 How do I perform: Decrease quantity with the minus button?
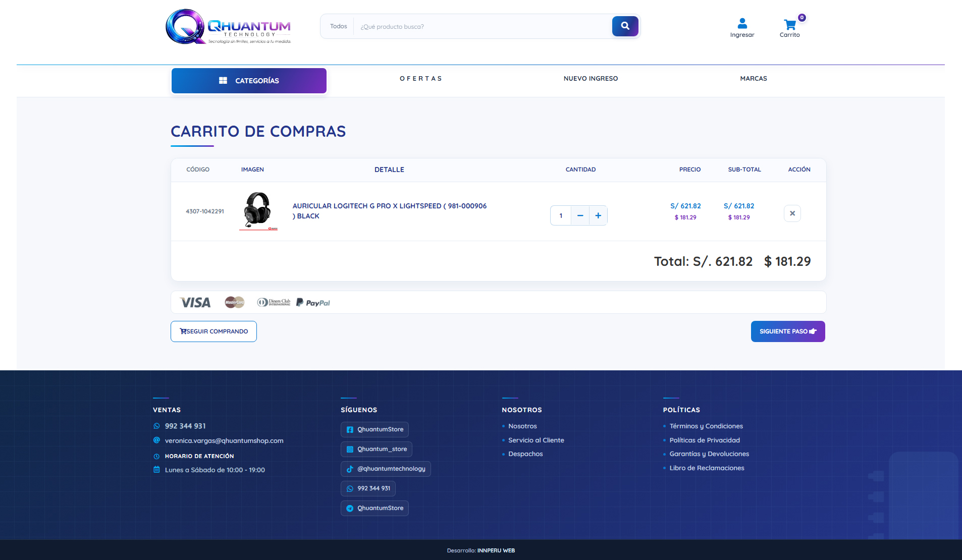point(580,215)
